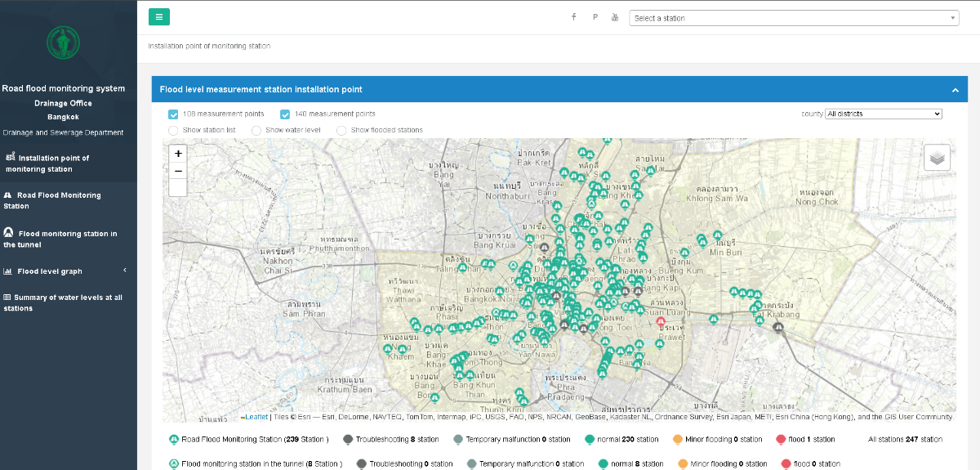
Task: Select the Show station list radio button
Action: coord(173,130)
